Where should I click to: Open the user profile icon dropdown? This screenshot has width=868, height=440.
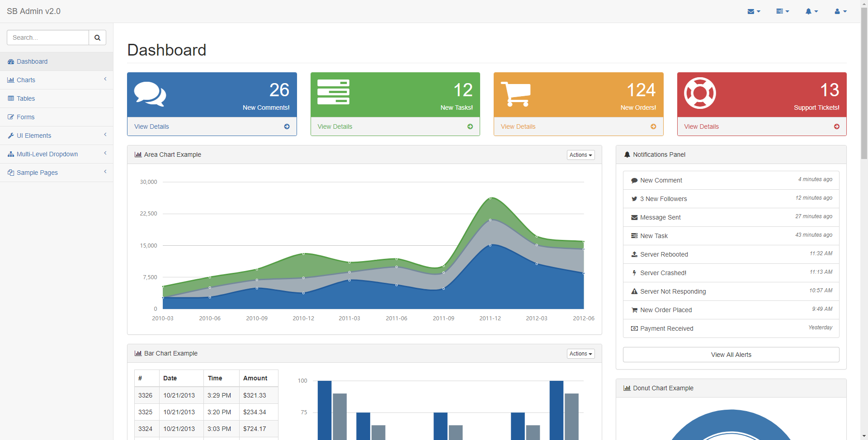tap(840, 11)
